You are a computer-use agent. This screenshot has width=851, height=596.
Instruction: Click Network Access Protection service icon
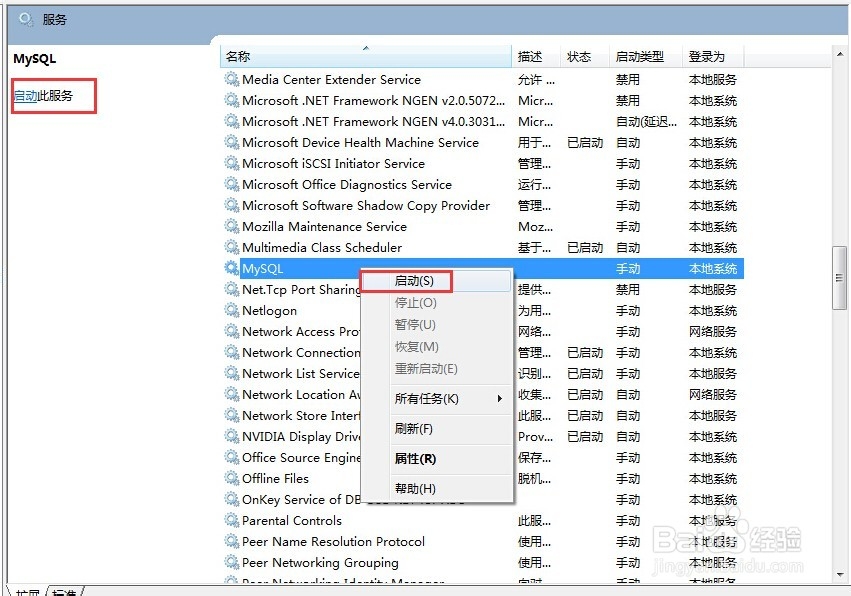click(232, 331)
